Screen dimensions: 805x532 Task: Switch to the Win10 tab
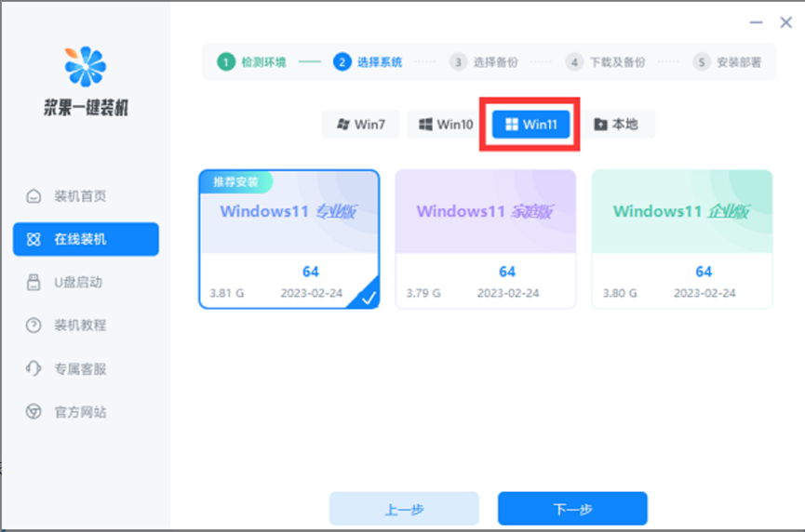tap(446, 124)
